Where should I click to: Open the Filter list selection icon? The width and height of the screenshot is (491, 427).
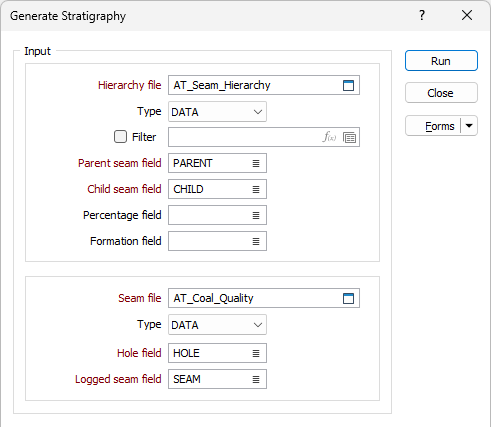[x=349, y=137]
